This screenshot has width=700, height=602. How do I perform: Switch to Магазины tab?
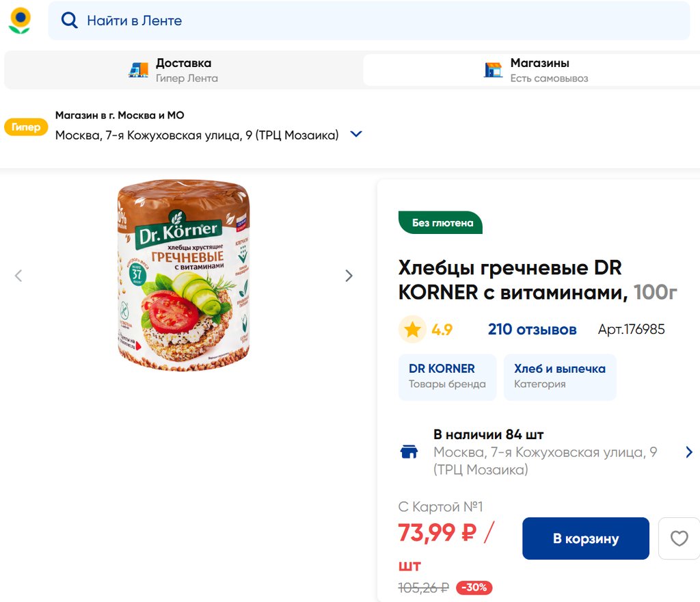(540, 70)
